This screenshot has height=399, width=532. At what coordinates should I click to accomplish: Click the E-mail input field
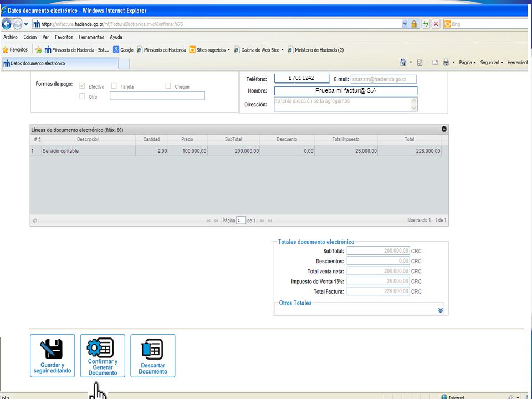[383, 79]
